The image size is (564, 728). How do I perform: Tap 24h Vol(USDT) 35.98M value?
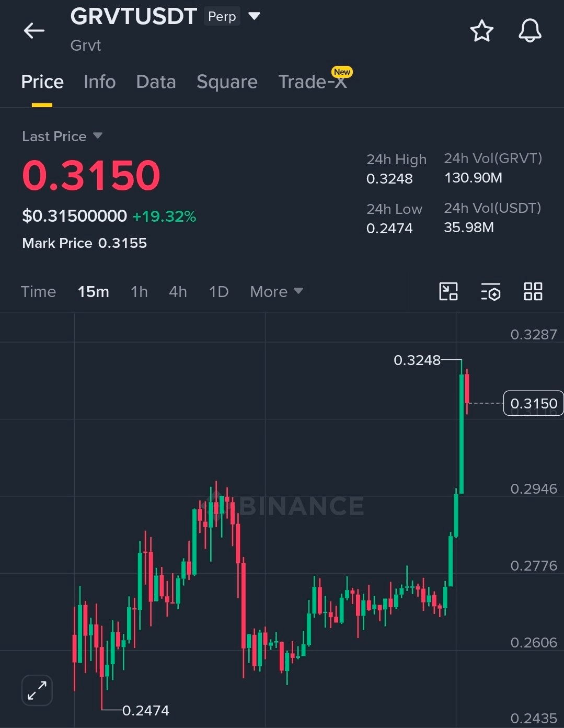pos(469,227)
